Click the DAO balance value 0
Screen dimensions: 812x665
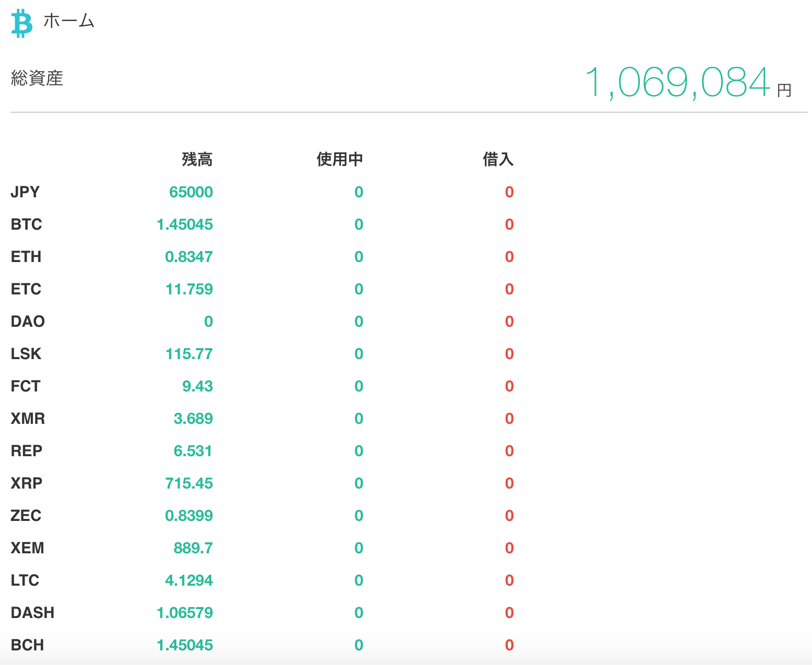[x=209, y=321]
